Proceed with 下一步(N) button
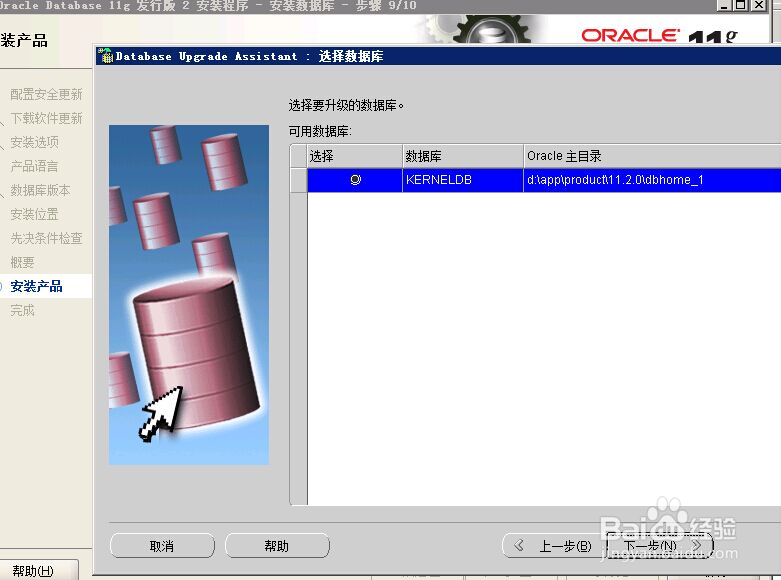Screen dimensions: 781x580 [x=660, y=546]
